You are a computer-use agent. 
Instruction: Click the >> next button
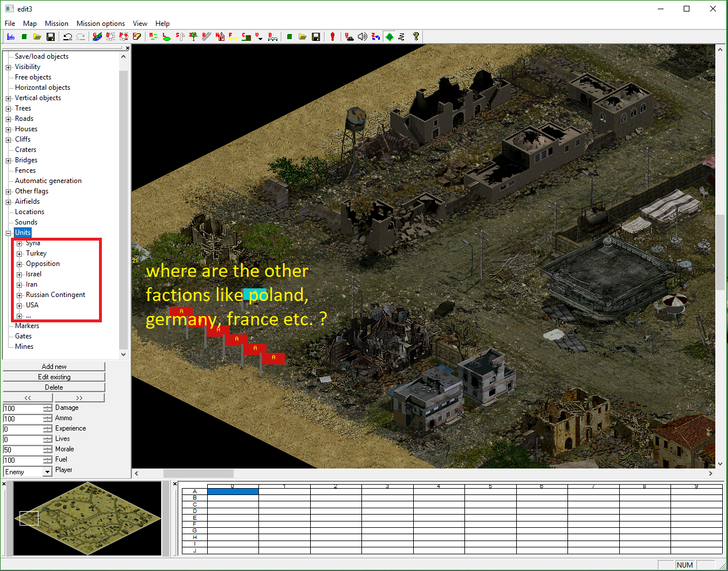(x=79, y=398)
